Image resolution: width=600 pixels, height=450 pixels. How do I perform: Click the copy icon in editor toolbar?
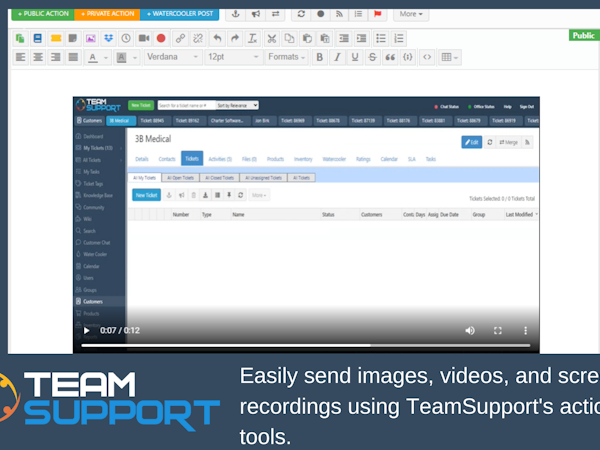(x=289, y=38)
